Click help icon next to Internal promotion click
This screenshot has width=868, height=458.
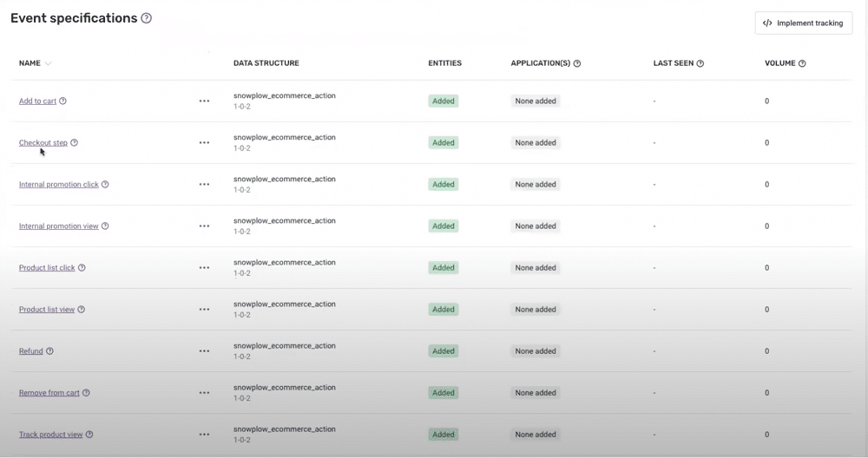105,184
